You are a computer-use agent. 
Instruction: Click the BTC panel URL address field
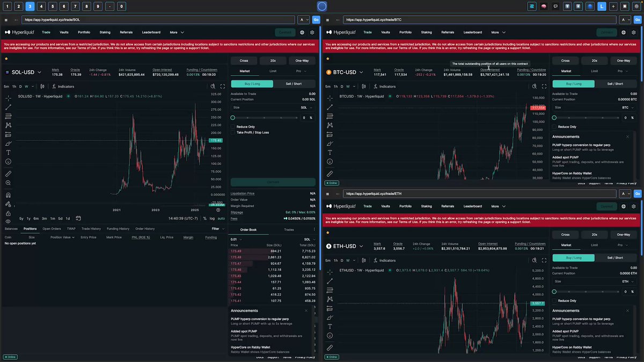click(480, 19)
